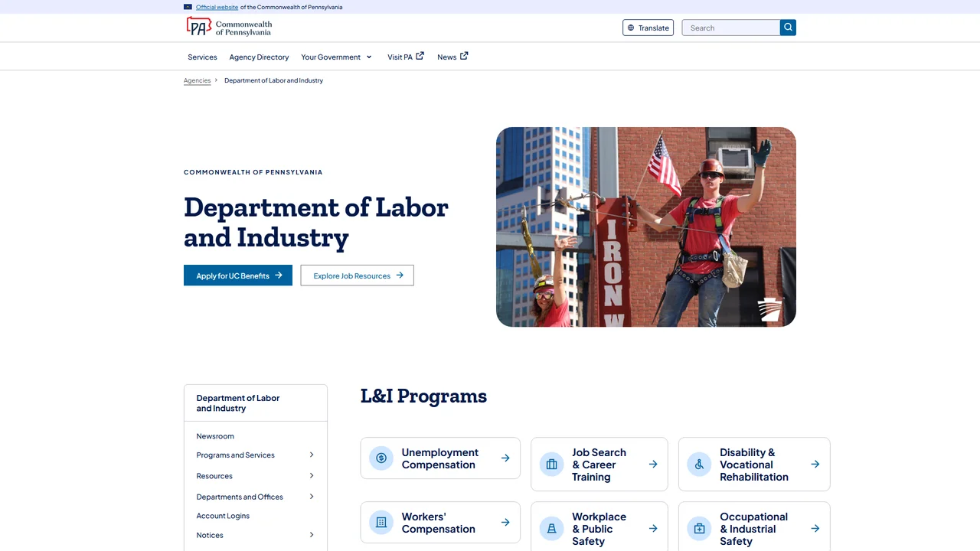Expand the Notices sidebar chevron
The image size is (980, 551).
coord(312,535)
